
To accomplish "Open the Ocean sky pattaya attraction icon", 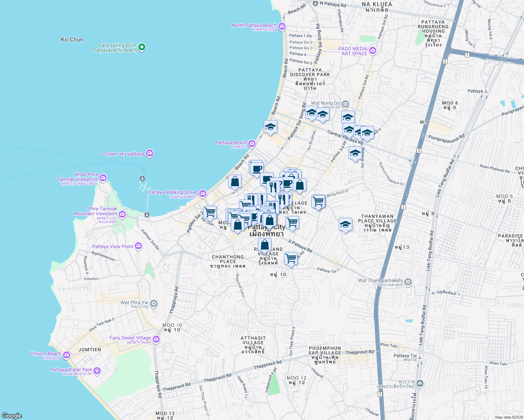I will coord(150,153).
